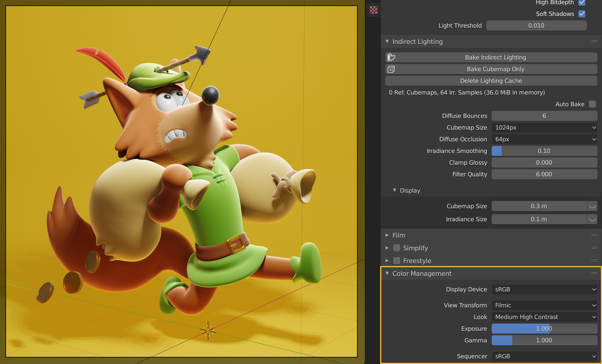Open the checkered Texture properties tab
Viewport: 602px width, 364px height.
[373, 10]
